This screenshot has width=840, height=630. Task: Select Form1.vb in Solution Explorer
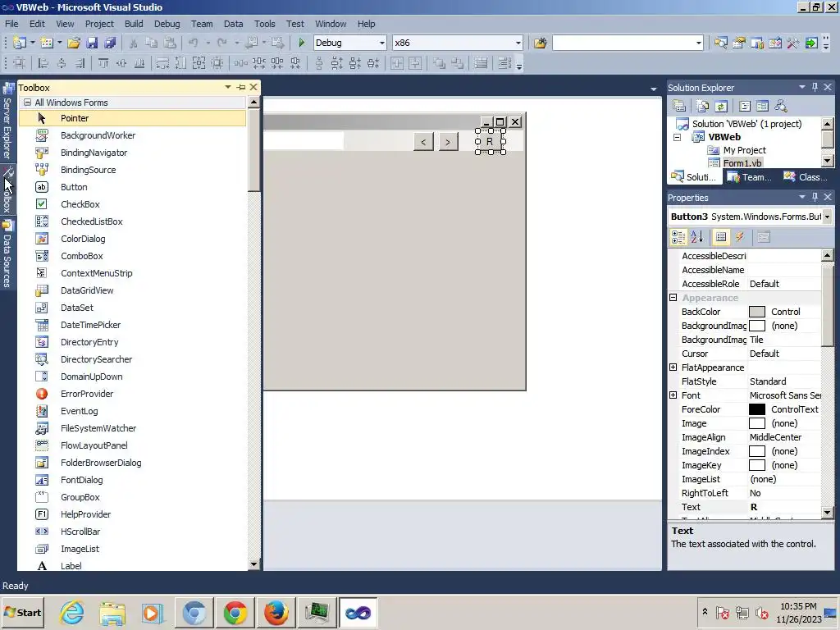click(x=742, y=163)
